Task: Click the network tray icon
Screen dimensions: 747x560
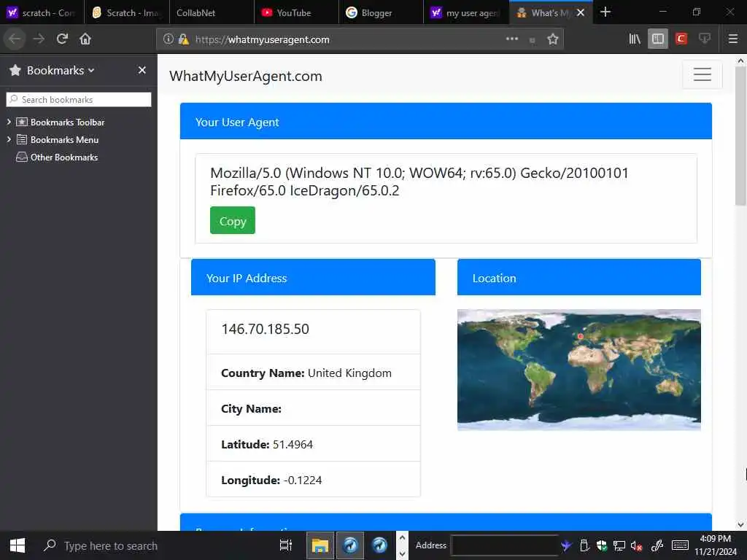Action: point(619,545)
